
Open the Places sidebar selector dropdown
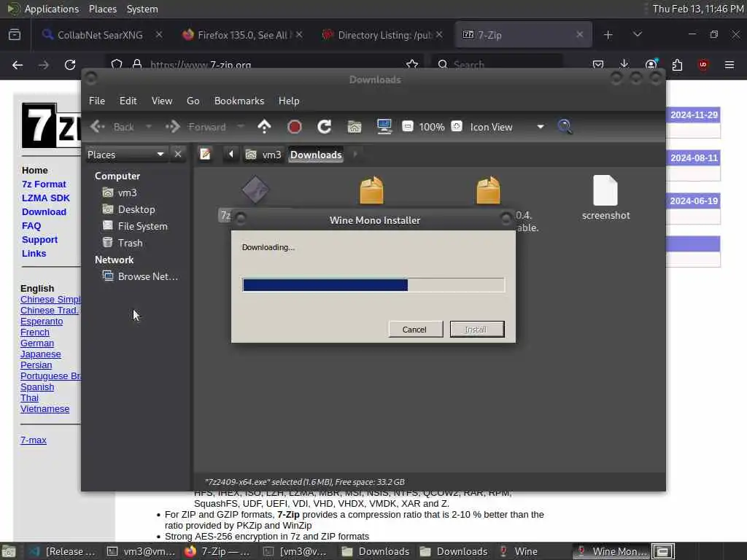125,155
